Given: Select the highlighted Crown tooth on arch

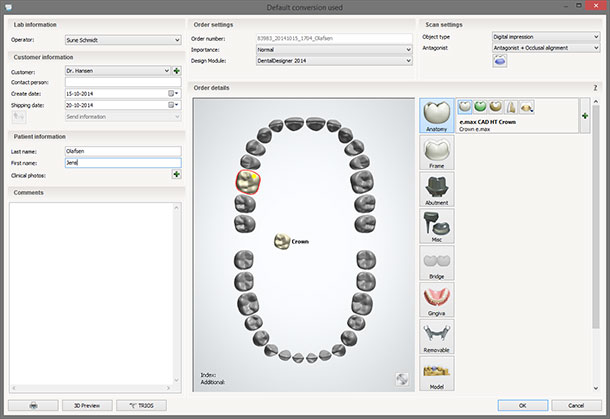Looking at the screenshot, I should (247, 181).
